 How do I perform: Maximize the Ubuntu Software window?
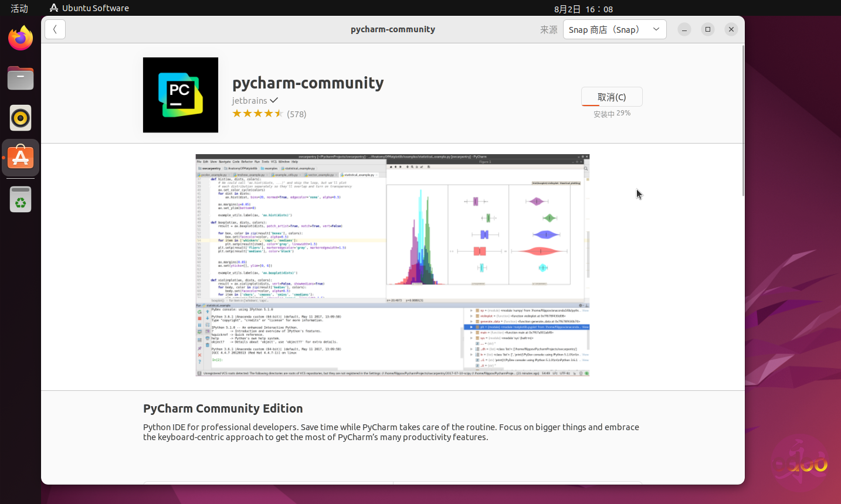(708, 29)
